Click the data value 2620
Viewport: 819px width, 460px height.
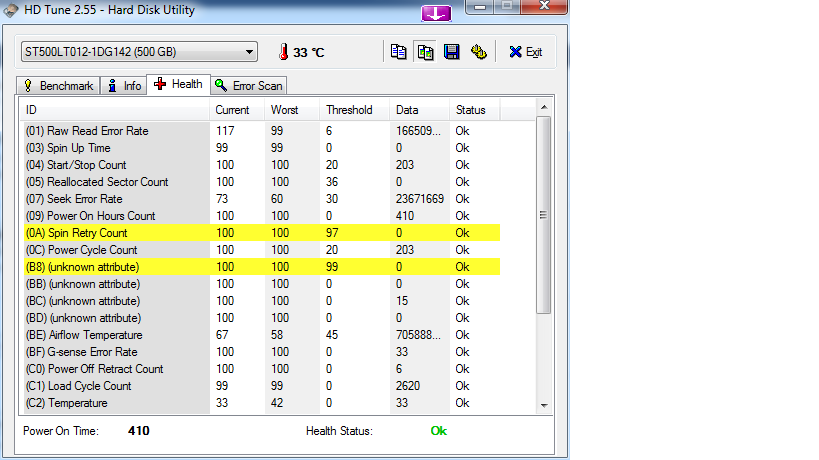coord(408,386)
